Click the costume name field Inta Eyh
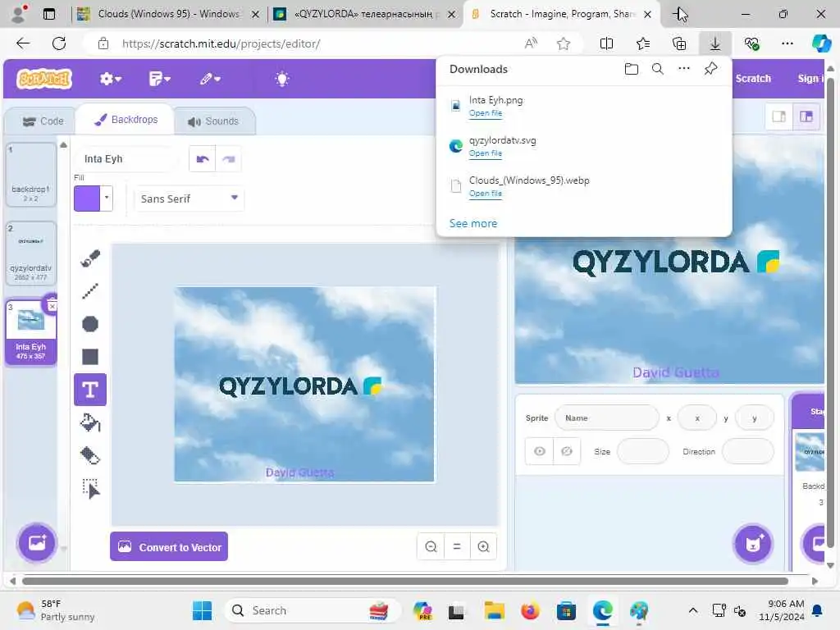 click(x=126, y=159)
